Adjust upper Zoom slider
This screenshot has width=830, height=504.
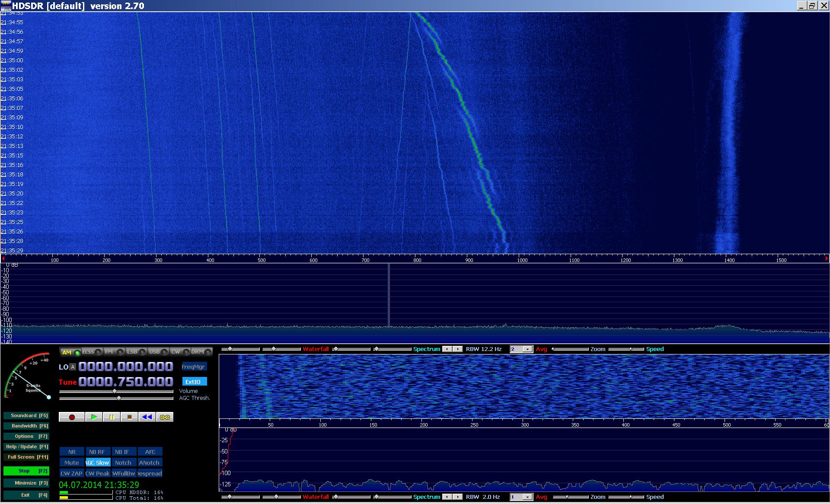coord(570,349)
